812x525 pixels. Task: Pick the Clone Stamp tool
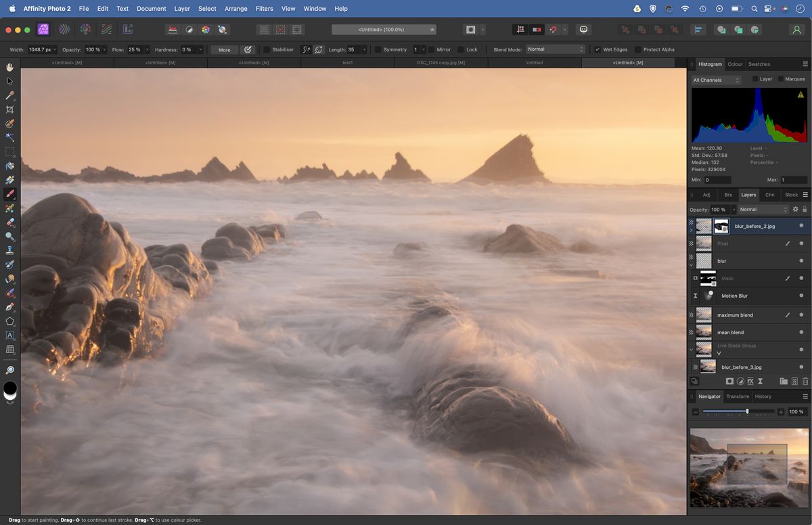point(9,250)
